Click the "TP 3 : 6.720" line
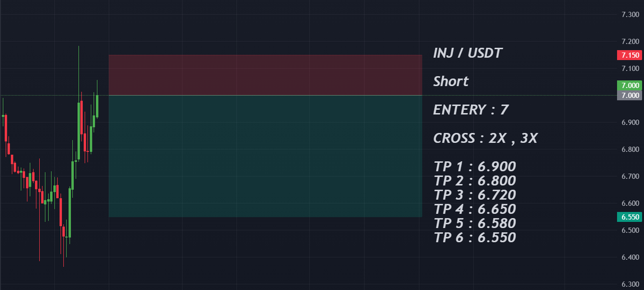Screen dimensions: 644x290 (474, 195)
